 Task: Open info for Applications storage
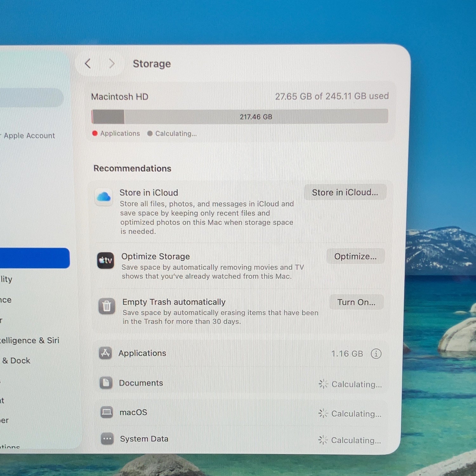pos(376,354)
